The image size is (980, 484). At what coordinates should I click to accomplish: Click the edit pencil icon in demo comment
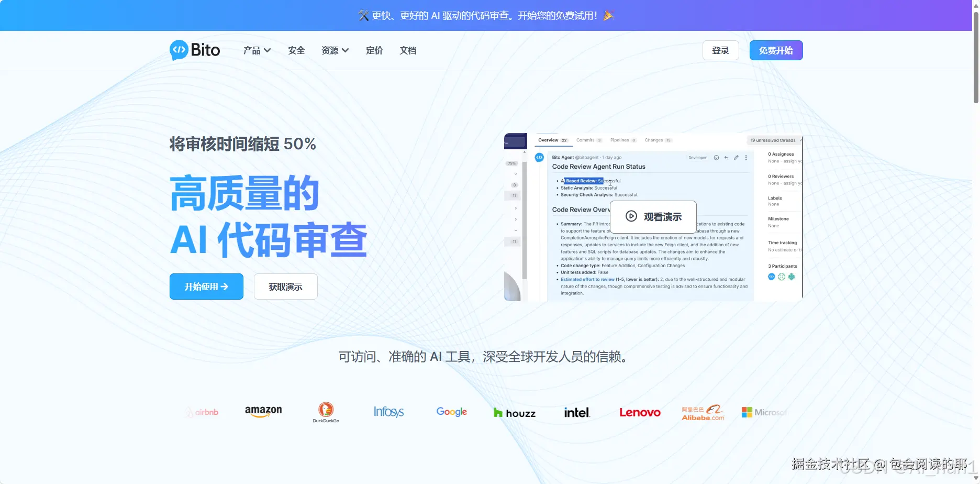coord(736,158)
